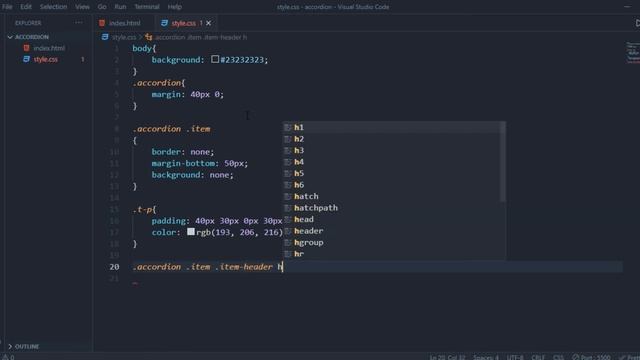Choose hr suggestion in autocomplete
The height and width of the screenshot is (360, 640).
pos(393,254)
